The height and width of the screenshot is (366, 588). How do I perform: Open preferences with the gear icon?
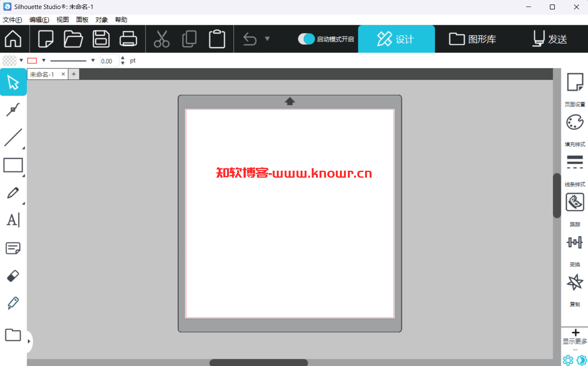pyautogui.click(x=568, y=360)
